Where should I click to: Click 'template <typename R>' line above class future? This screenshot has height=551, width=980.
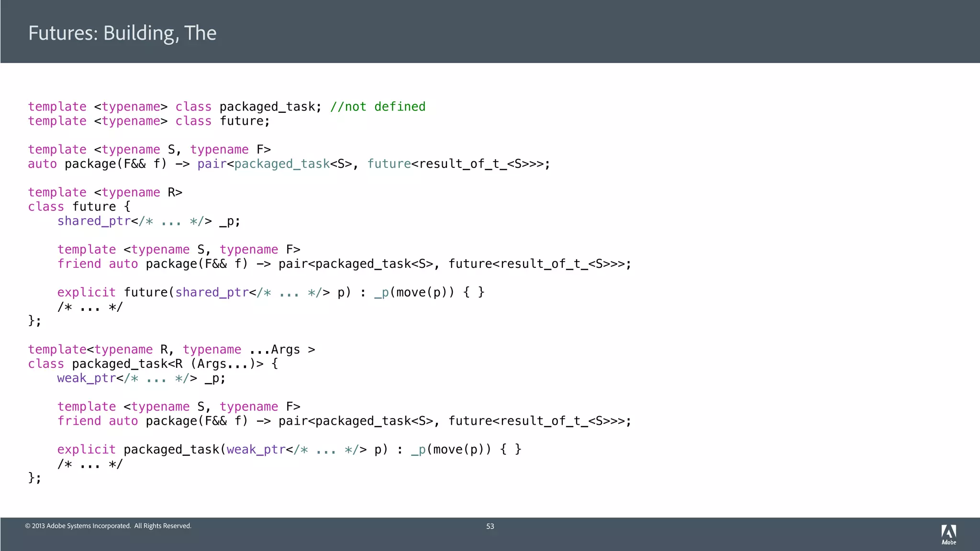pos(105,192)
